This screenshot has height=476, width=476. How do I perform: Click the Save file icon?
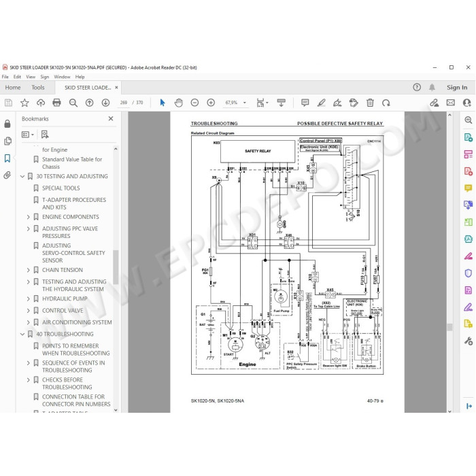tap(8, 103)
